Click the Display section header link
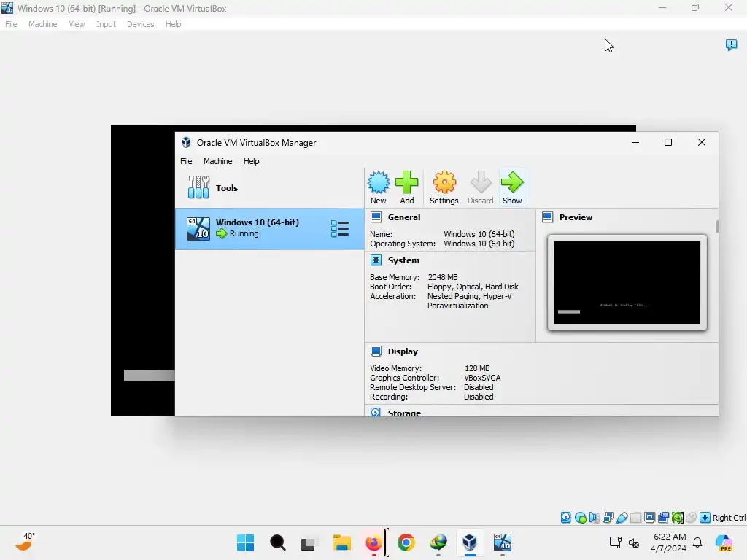 (403, 351)
